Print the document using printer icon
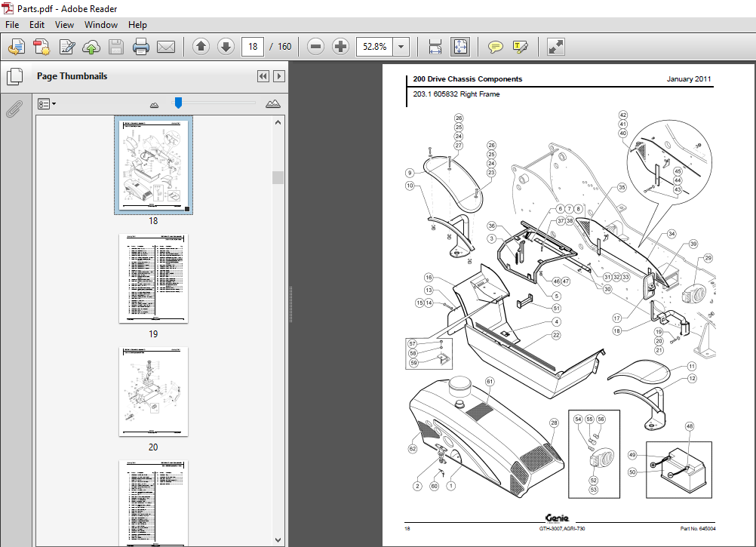The image size is (756, 547). [x=141, y=47]
